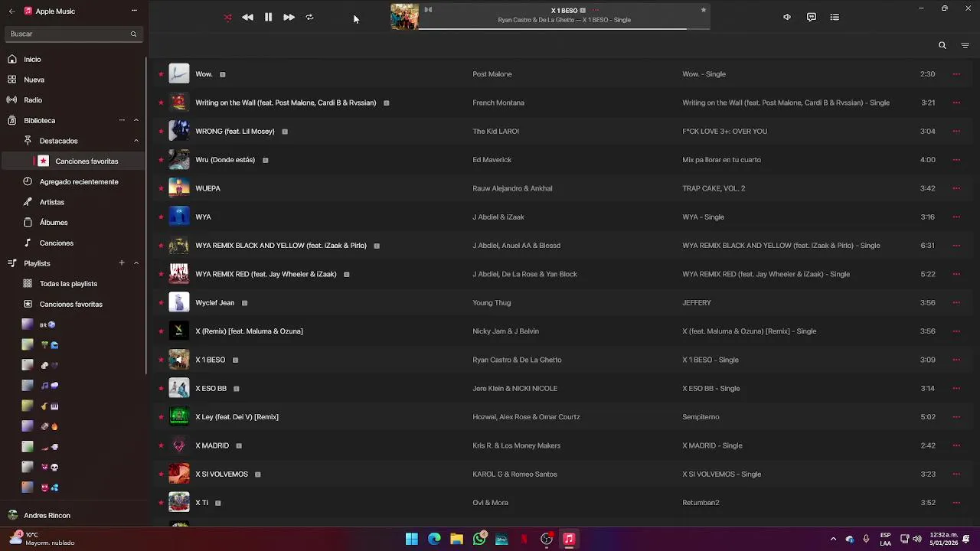
Task: Create a new playlist with plus button
Action: (122, 263)
